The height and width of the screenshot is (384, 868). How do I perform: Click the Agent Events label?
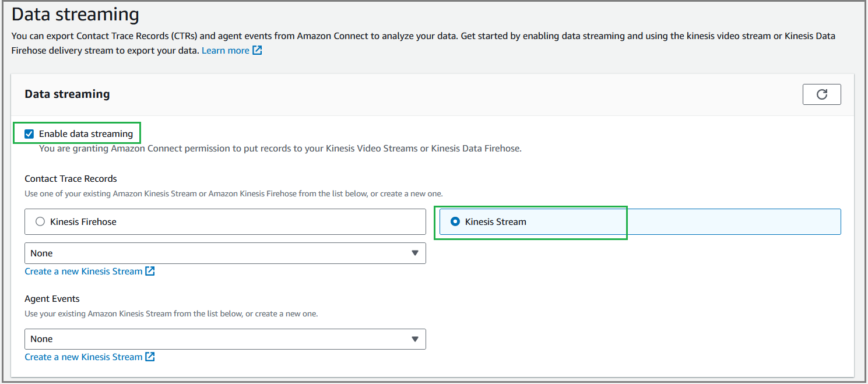click(52, 299)
